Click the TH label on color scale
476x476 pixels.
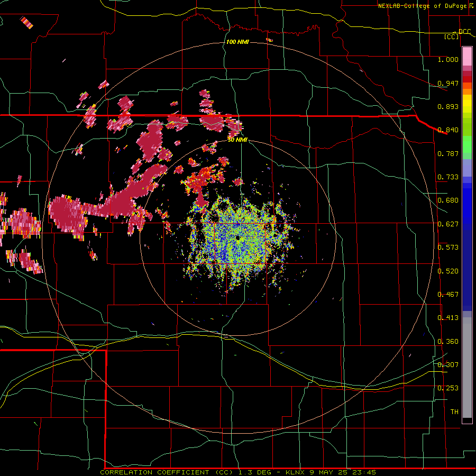click(x=454, y=412)
